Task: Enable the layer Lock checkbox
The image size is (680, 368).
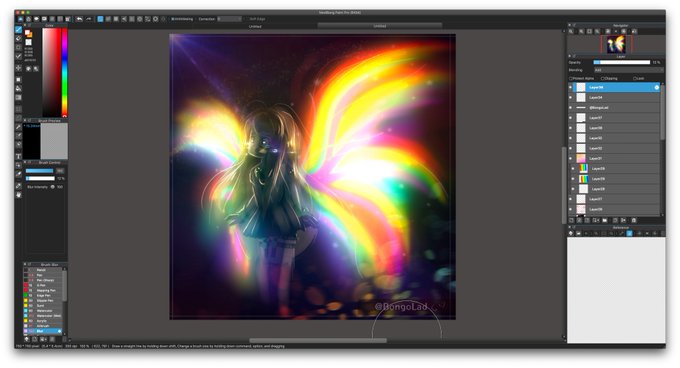Action: pos(634,78)
